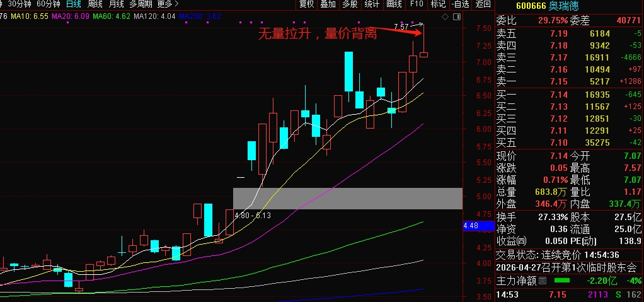Select the 买五 bid row at 7.10
The image size is (644, 302).
(569, 143)
